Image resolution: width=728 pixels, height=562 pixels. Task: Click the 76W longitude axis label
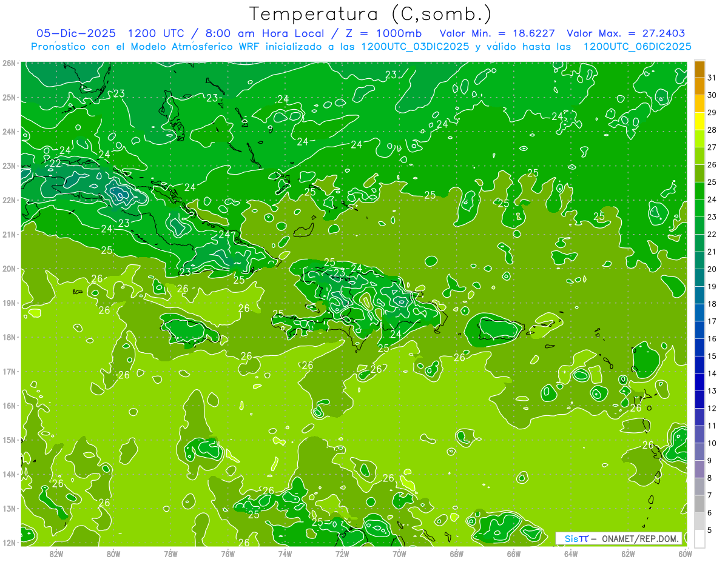click(228, 554)
